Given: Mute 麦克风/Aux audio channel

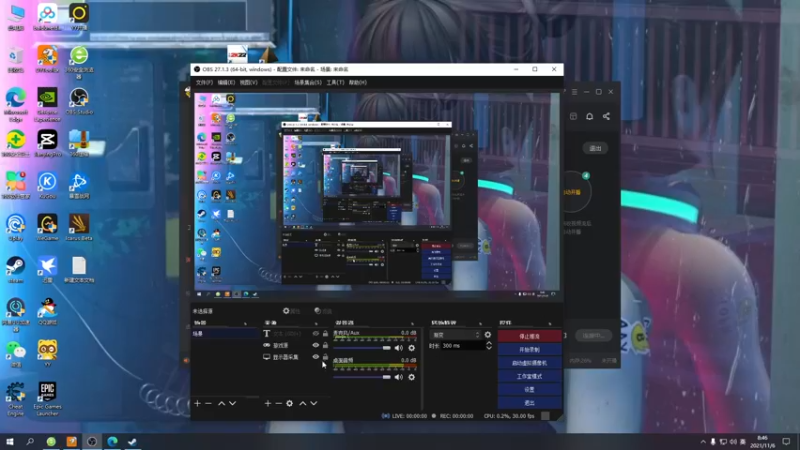Looking at the screenshot, I should pyautogui.click(x=398, y=348).
